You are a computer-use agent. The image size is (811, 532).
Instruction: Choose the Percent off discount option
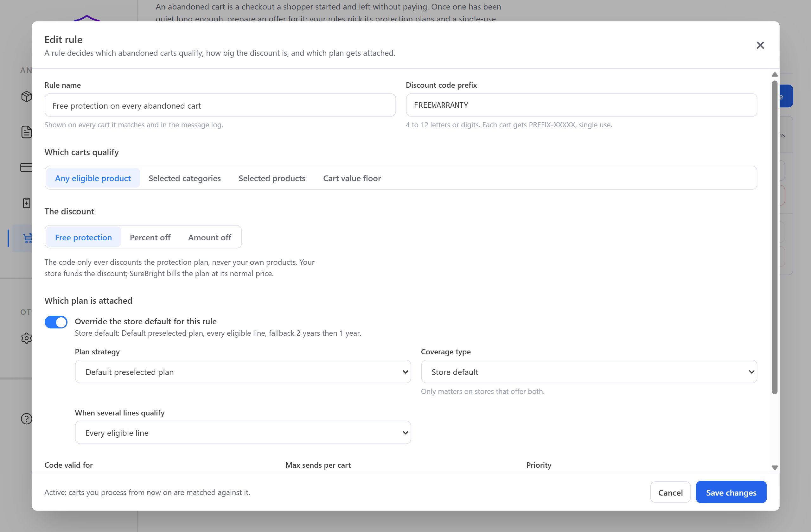tap(150, 237)
